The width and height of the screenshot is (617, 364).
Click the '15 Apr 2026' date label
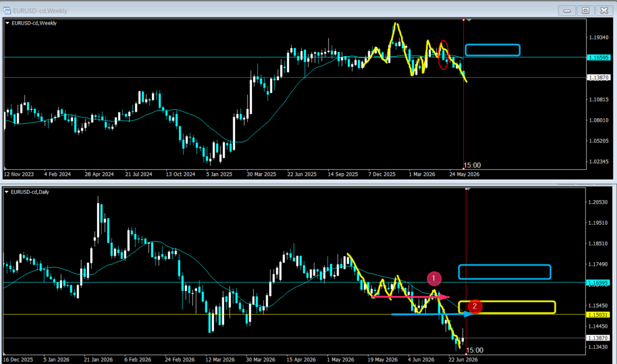pos(301,359)
